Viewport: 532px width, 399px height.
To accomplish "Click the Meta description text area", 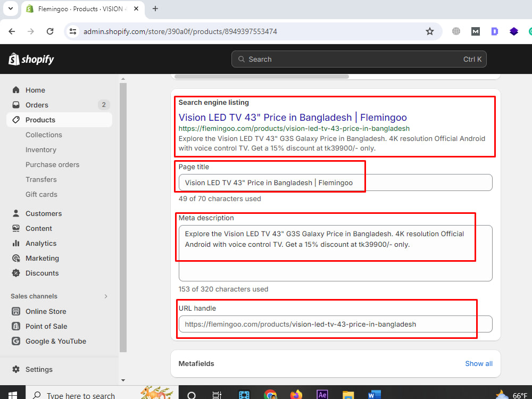I will pos(335,253).
